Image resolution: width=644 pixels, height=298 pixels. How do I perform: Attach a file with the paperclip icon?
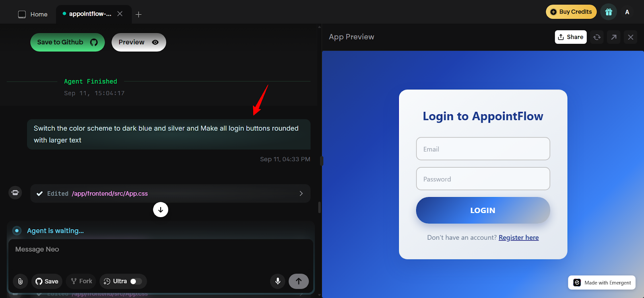tap(20, 281)
